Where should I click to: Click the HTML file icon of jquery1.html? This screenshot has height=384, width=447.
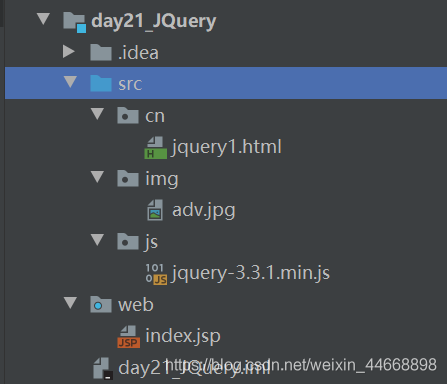pyautogui.click(x=155, y=147)
